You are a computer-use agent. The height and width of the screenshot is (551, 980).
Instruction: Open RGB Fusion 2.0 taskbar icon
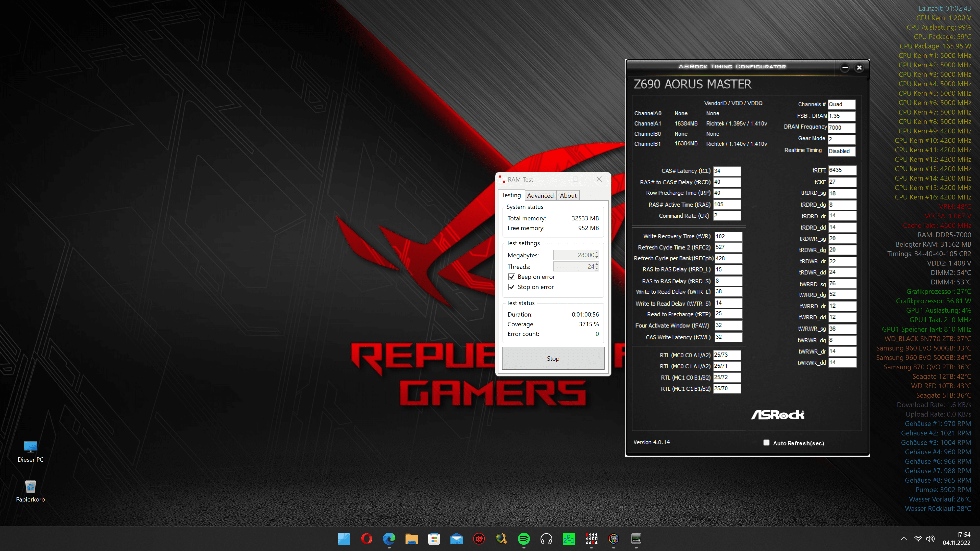613,539
